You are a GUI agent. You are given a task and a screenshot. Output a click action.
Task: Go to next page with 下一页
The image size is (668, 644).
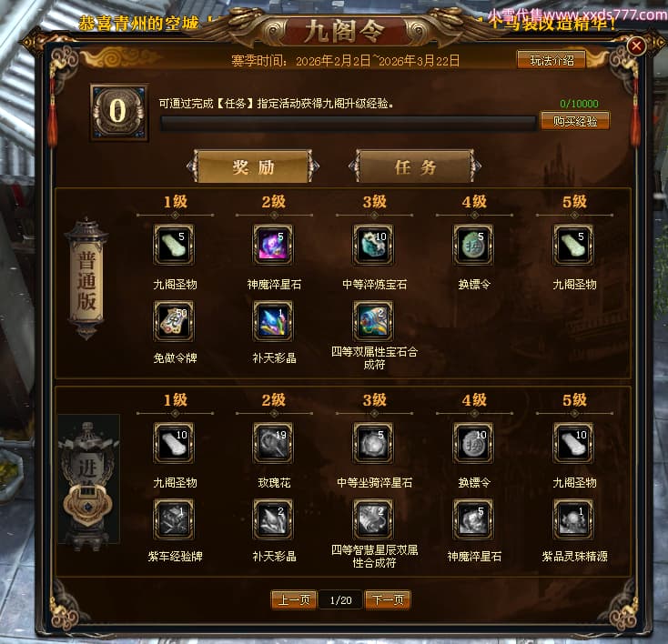point(388,600)
